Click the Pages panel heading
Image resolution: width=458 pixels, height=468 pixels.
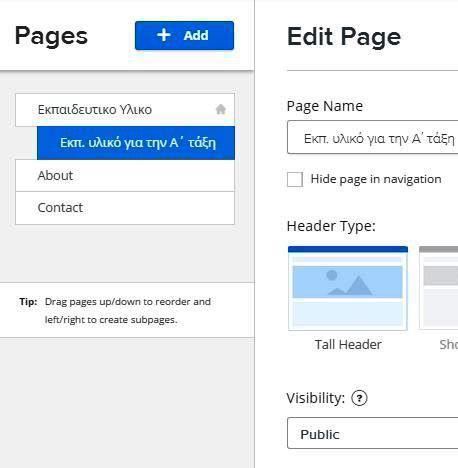point(51,36)
